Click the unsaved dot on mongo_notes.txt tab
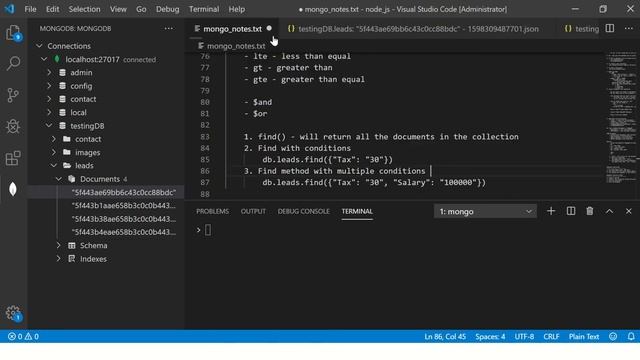Viewport: 640px width, 360px height. coord(269,29)
